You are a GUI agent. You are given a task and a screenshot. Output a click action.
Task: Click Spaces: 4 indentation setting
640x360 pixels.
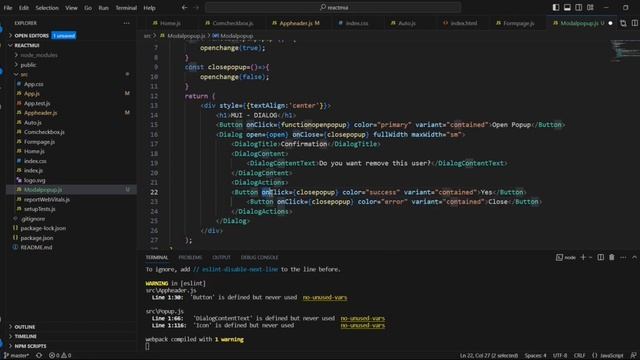pos(535,356)
